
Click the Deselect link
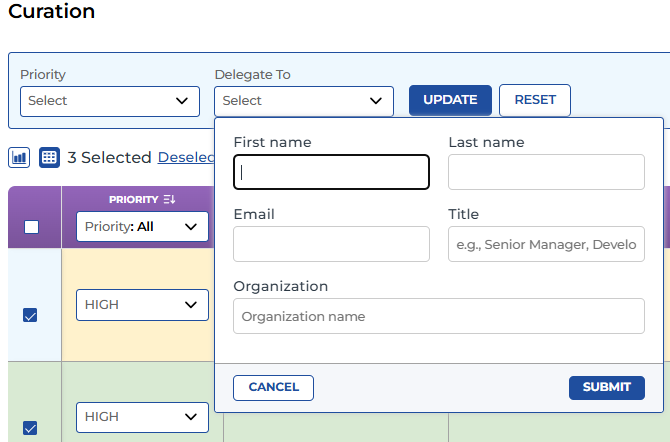tap(186, 157)
